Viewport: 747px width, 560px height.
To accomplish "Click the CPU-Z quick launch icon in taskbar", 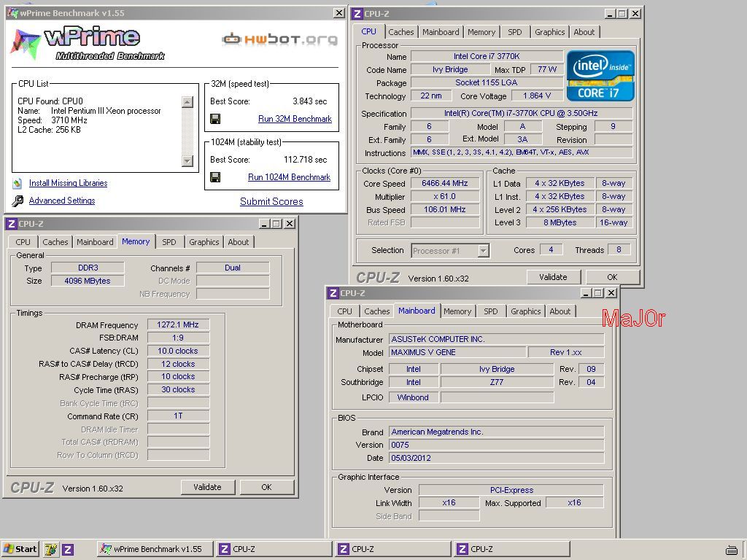I will (68, 550).
